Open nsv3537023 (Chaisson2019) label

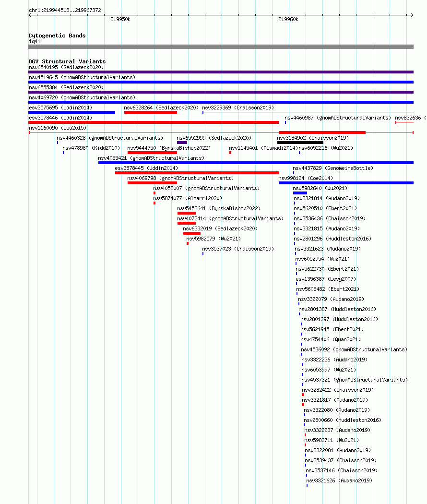238,249
